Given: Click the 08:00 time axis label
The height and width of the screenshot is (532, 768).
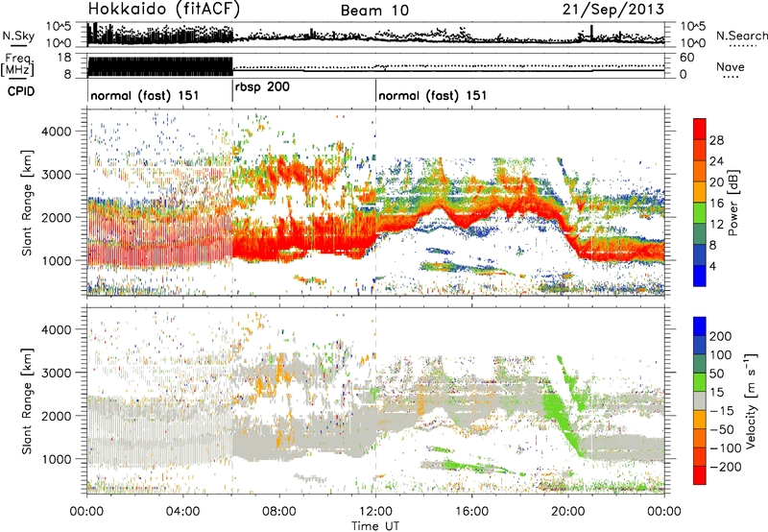Looking at the screenshot, I should (279, 512).
